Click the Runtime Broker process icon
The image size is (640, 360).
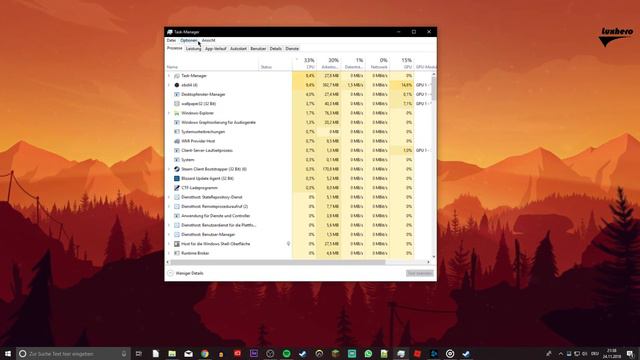[177, 253]
